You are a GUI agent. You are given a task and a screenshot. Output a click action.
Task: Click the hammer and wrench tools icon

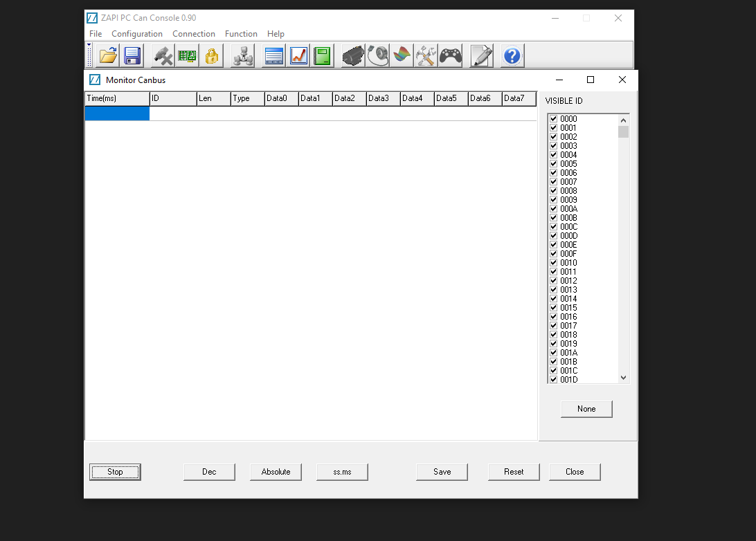426,56
